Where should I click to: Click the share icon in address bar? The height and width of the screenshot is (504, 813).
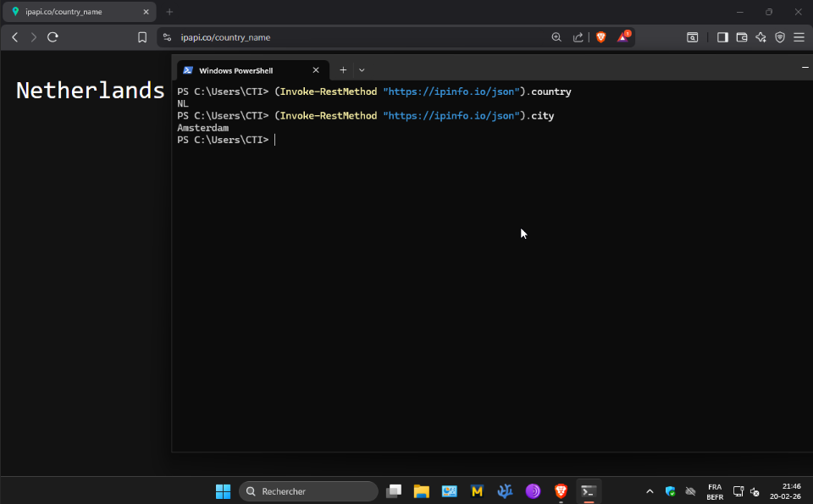tap(578, 37)
